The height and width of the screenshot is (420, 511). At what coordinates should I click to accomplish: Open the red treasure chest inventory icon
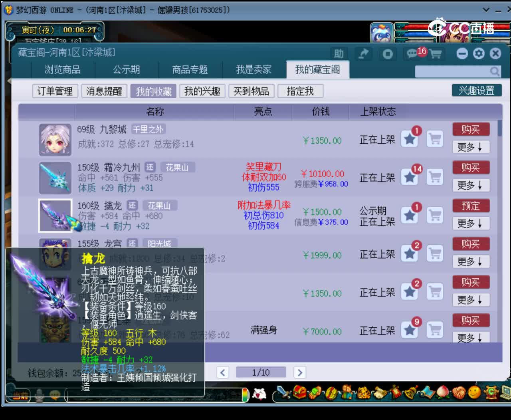click(x=299, y=392)
